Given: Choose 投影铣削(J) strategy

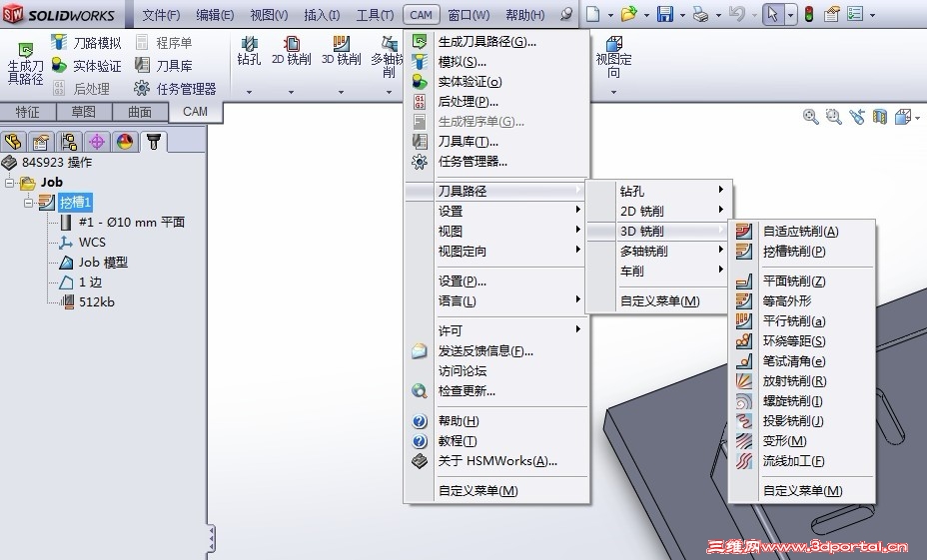Looking at the screenshot, I should [x=801, y=420].
